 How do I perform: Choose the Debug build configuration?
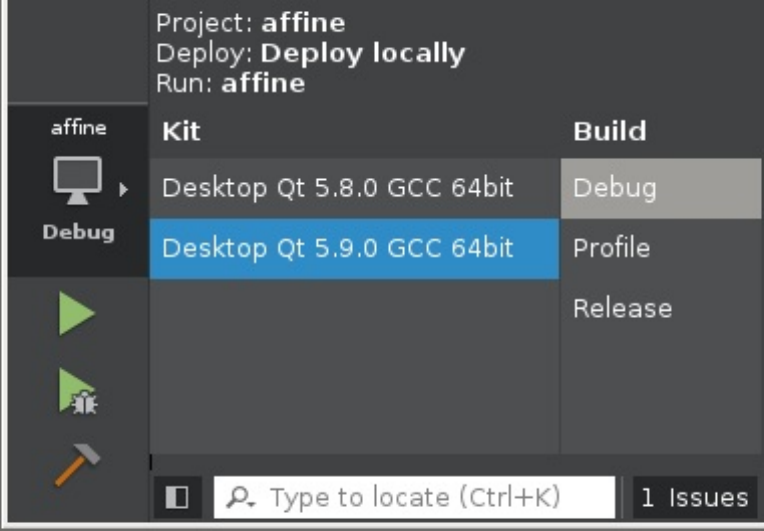coord(614,188)
